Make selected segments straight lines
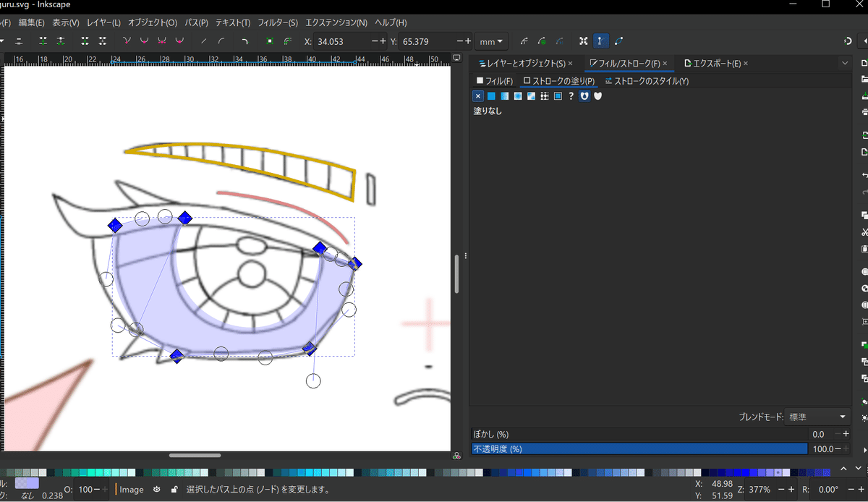 [x=204, y=41]
